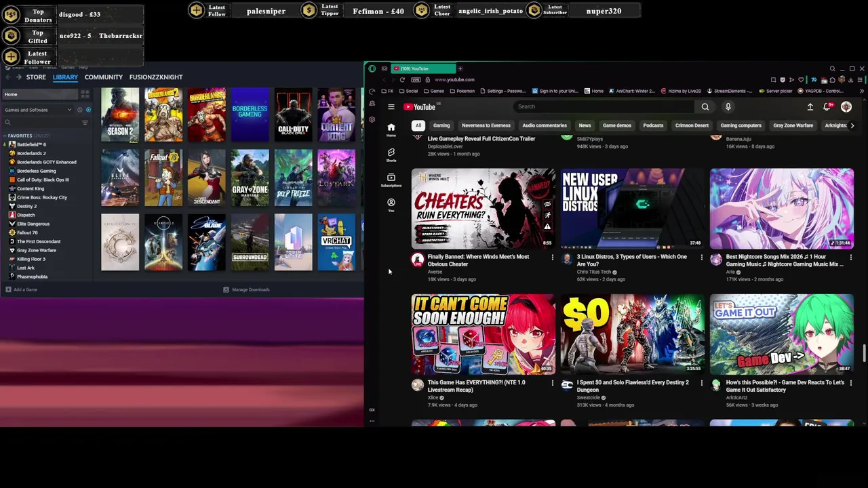Click the YouTube search input field
Image resolution: width=868 pixels, height=488 pixels.
(x=605, y=106)
